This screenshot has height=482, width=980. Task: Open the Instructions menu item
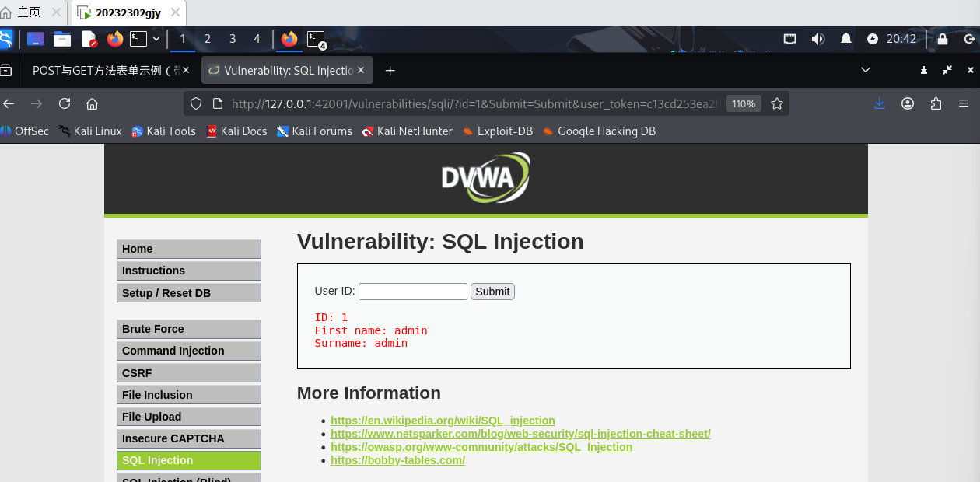[x=189, y=271]
